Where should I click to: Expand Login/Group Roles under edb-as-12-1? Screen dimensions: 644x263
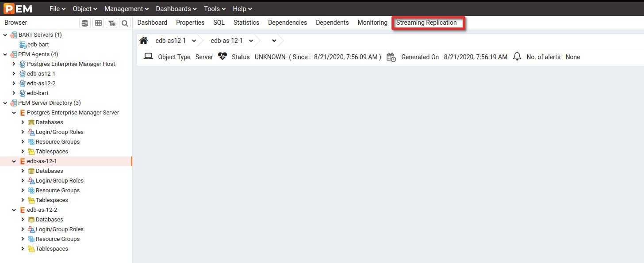(23, 181)
